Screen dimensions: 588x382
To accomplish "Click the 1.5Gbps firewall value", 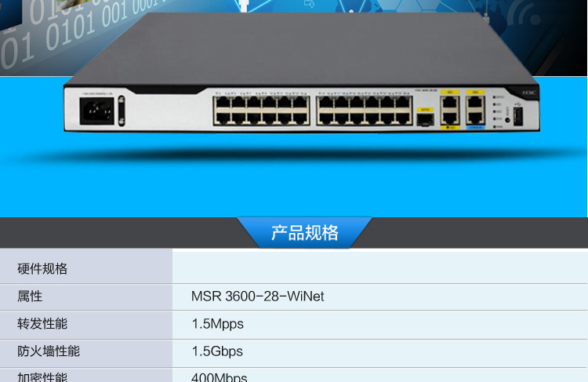I will click(x=217, y=351).
